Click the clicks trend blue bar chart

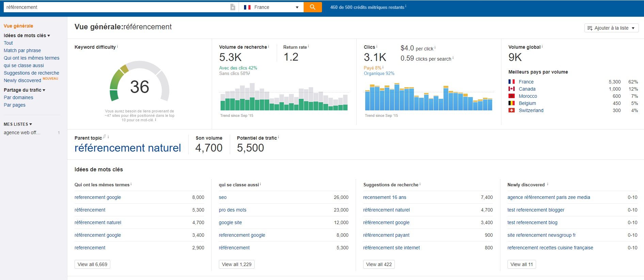coord(429,97)
